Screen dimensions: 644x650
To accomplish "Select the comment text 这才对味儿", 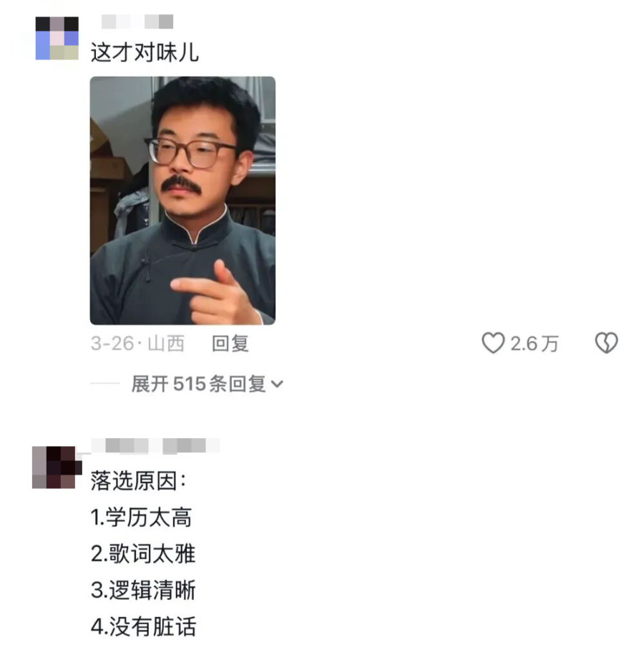I will coord(145,52).
